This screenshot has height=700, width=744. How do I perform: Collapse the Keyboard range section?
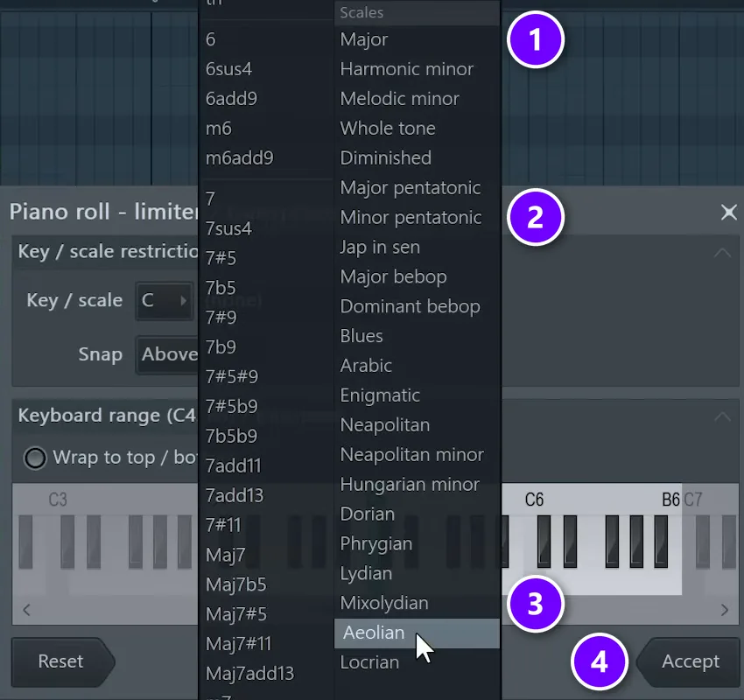click(723, 416)
